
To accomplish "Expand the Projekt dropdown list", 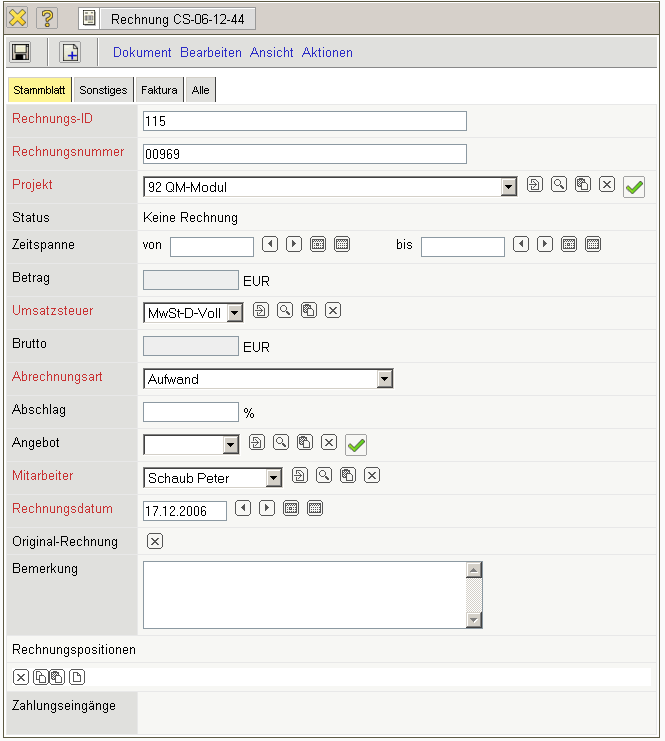I will pos(508,186).
